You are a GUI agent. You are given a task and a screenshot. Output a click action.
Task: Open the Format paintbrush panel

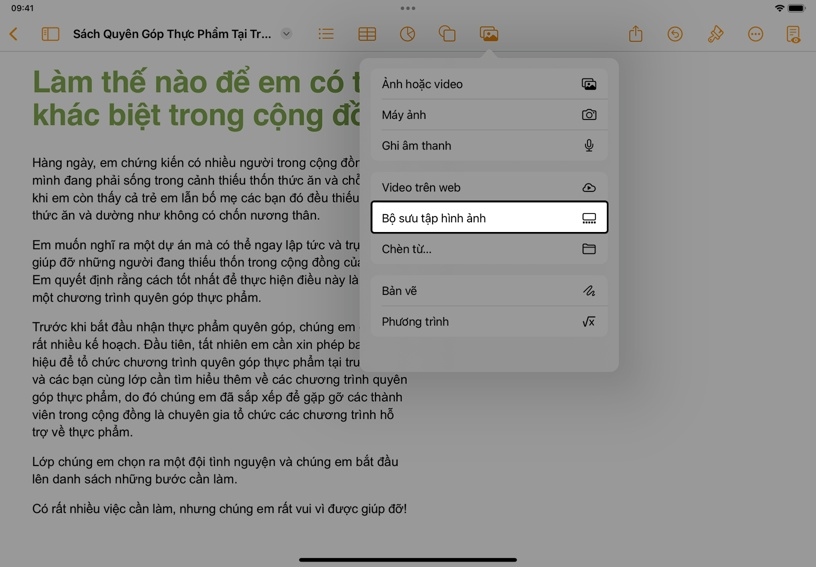tap(715, 34)
